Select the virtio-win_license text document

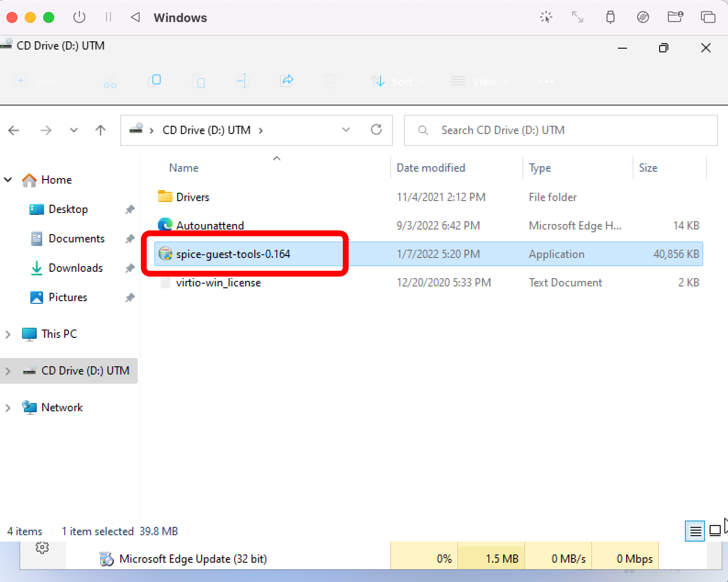click(218, 282)
